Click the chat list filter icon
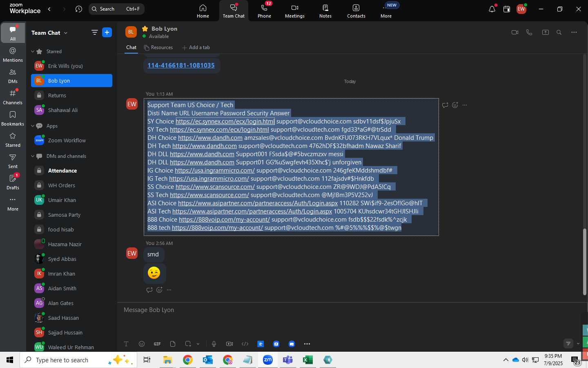 coord(94,32)
